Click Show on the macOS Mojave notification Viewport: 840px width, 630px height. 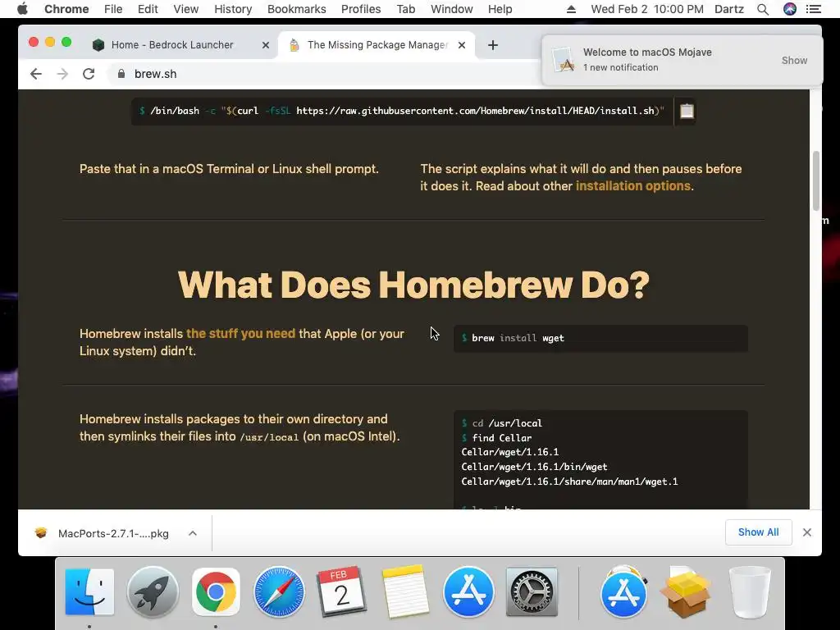click(794, 61)
